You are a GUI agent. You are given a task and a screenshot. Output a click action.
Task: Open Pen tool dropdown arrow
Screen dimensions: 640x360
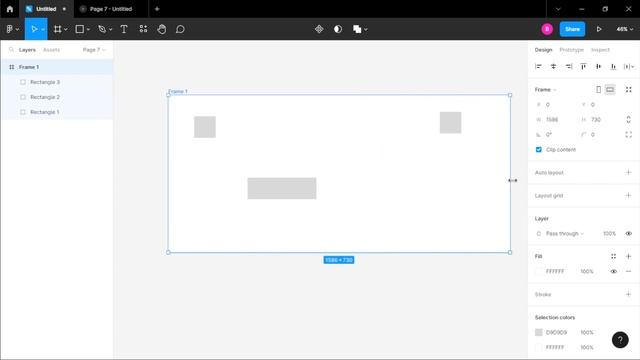click(x=111, y=29)
